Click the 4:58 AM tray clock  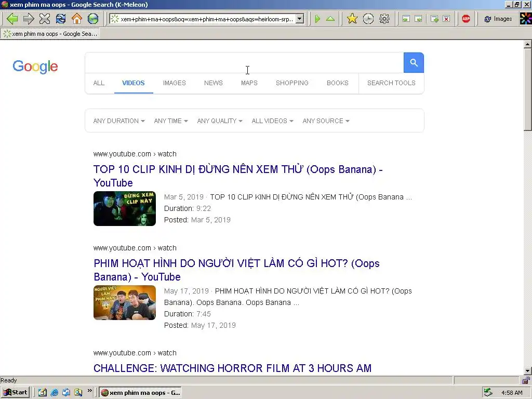(512, 393)
